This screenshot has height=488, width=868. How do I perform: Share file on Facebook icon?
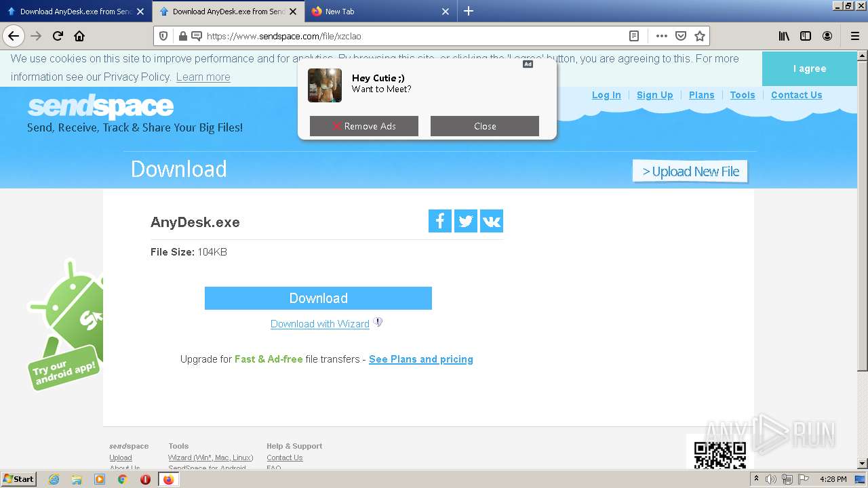(440, 221)
